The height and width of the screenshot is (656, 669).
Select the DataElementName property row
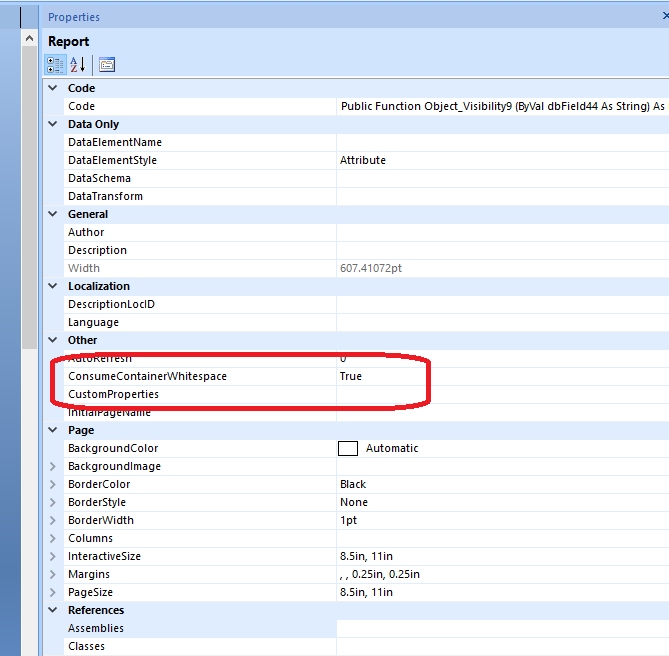(366, 142)
